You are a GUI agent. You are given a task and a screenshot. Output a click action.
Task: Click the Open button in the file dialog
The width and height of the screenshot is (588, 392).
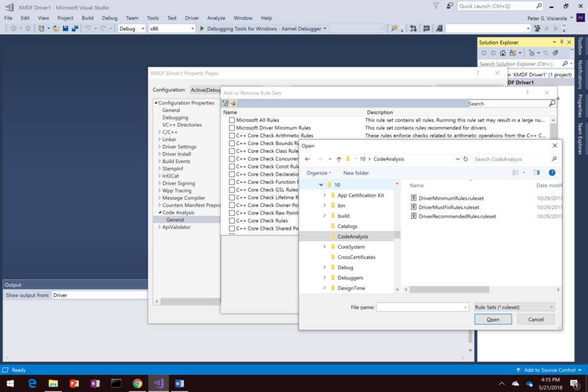point(493,319)
